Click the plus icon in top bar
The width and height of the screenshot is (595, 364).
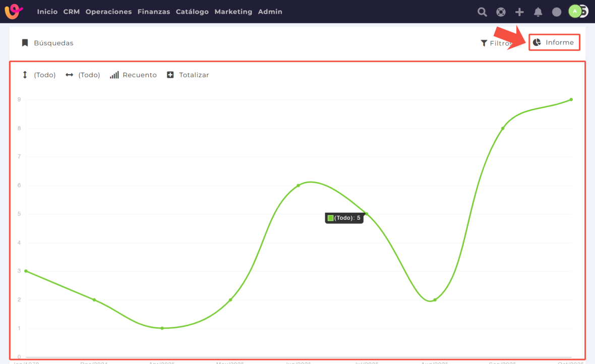pyautogui.click(x=519, y=12)
